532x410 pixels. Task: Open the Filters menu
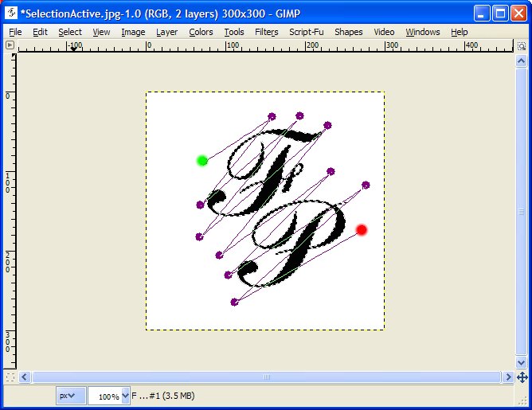tap(266, 32)
